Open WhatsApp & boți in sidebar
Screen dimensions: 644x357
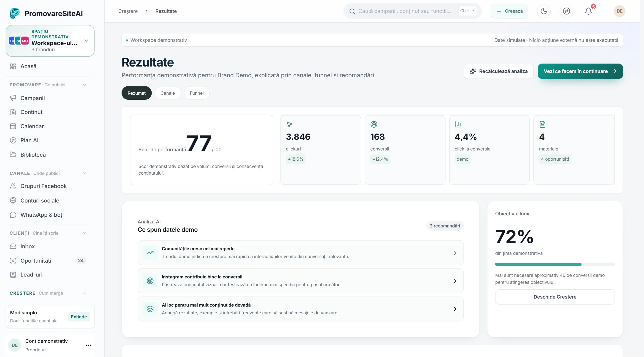tap(48, 215)
